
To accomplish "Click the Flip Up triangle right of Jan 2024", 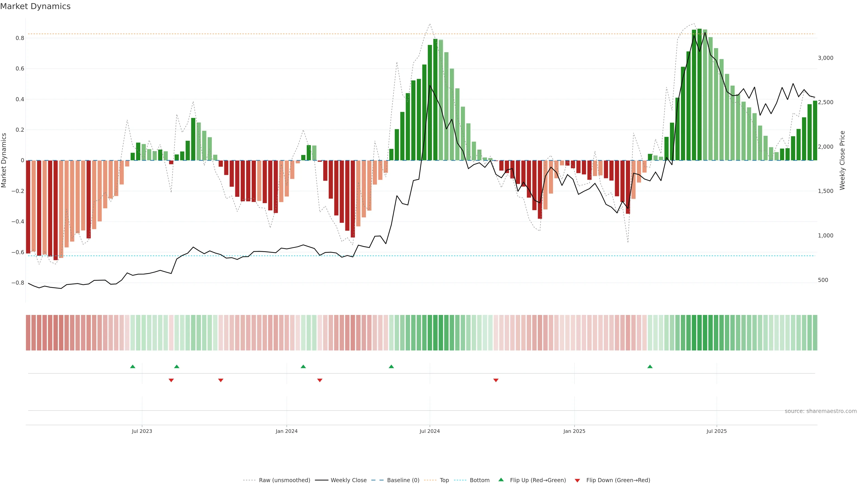I will click(x=303, y=366).
